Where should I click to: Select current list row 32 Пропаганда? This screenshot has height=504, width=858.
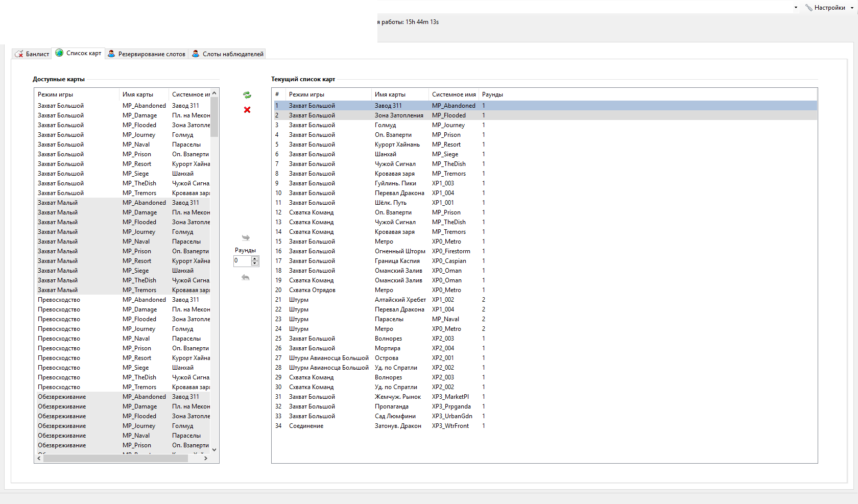coord(545,406)
